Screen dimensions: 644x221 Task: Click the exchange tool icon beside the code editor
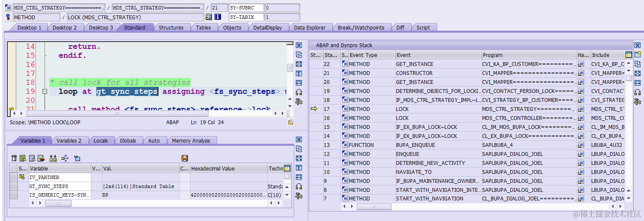point(299,55)
